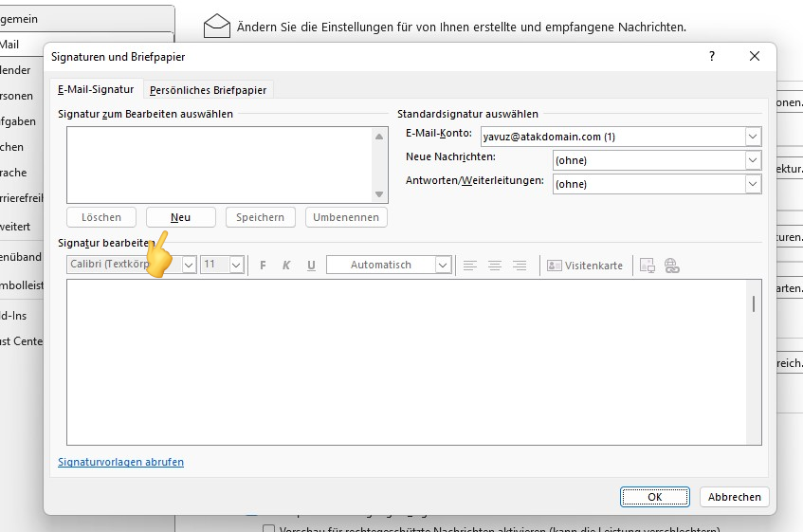Click the Löschen button
The height and width of the screenshot is (532, 803).
coord(101,217)
